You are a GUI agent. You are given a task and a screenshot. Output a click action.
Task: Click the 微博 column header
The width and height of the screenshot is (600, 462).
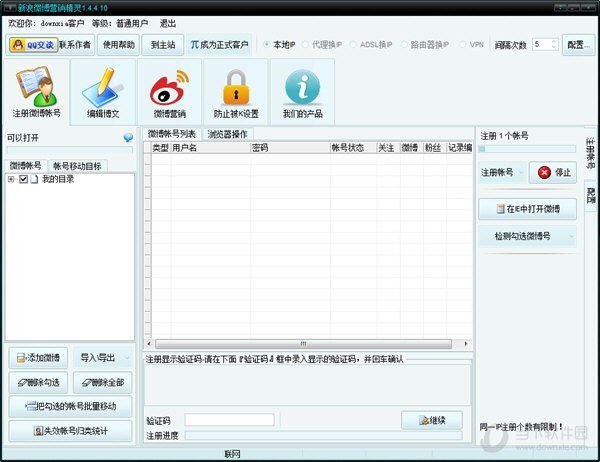coord(411,148)
